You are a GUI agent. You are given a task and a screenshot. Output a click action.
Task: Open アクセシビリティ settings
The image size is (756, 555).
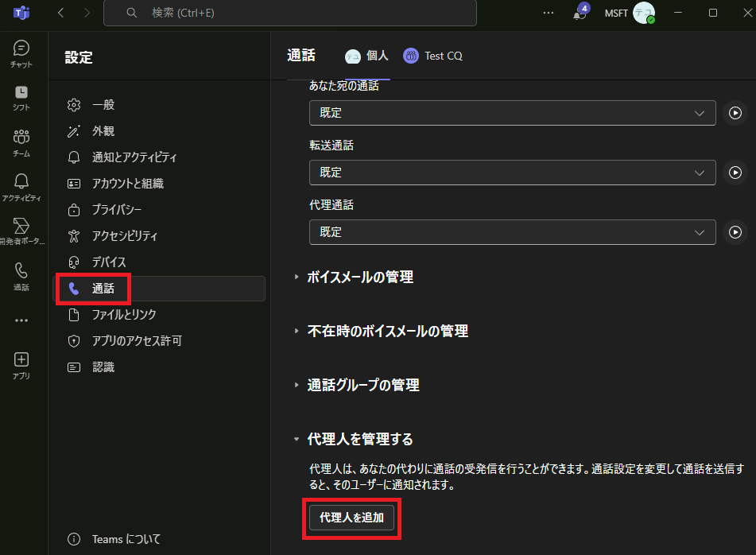point(159,236)
